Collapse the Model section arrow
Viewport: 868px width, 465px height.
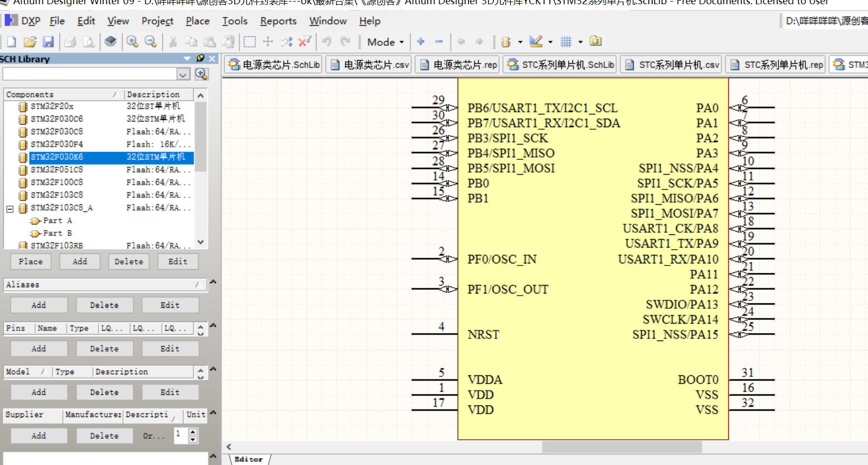213,369
